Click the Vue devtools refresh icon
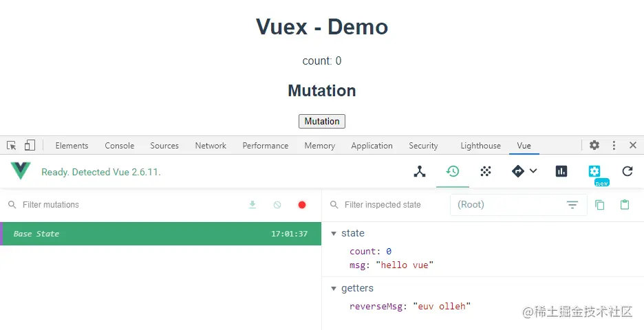Image resolution: width=644 pixels, height=330 pixels. (627, 171)
